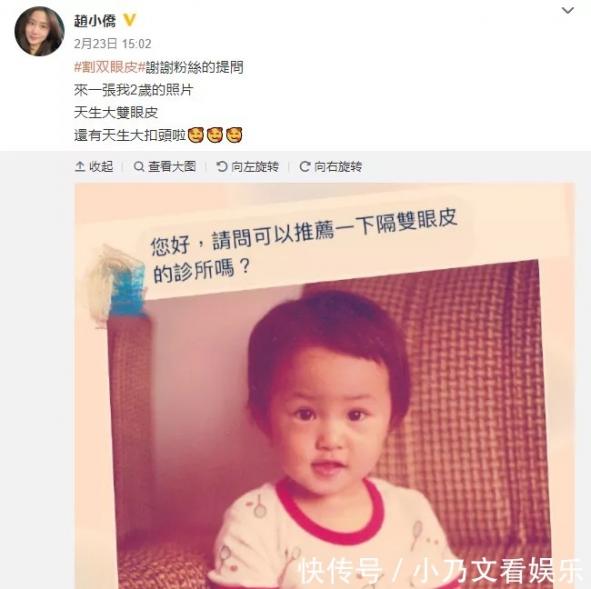Rotate the image left with 向左旋转
Screen dimensions: 591x589
tap(248, 167)
